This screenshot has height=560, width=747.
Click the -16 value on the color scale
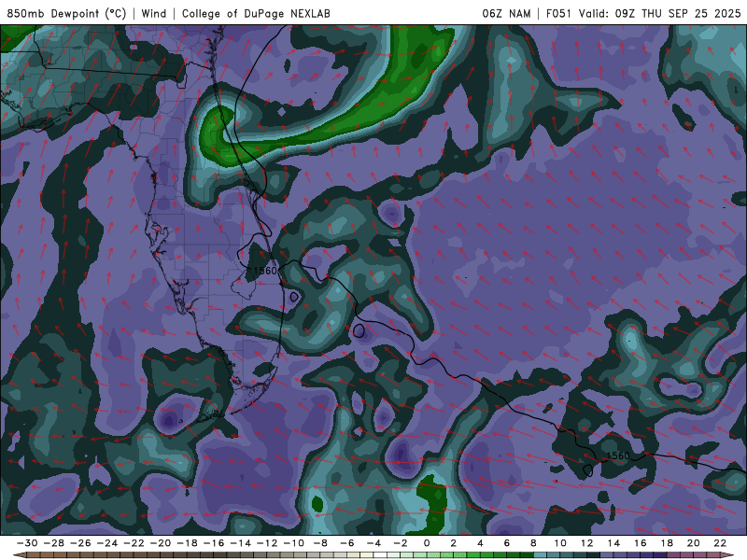click(x=214, y=543)
